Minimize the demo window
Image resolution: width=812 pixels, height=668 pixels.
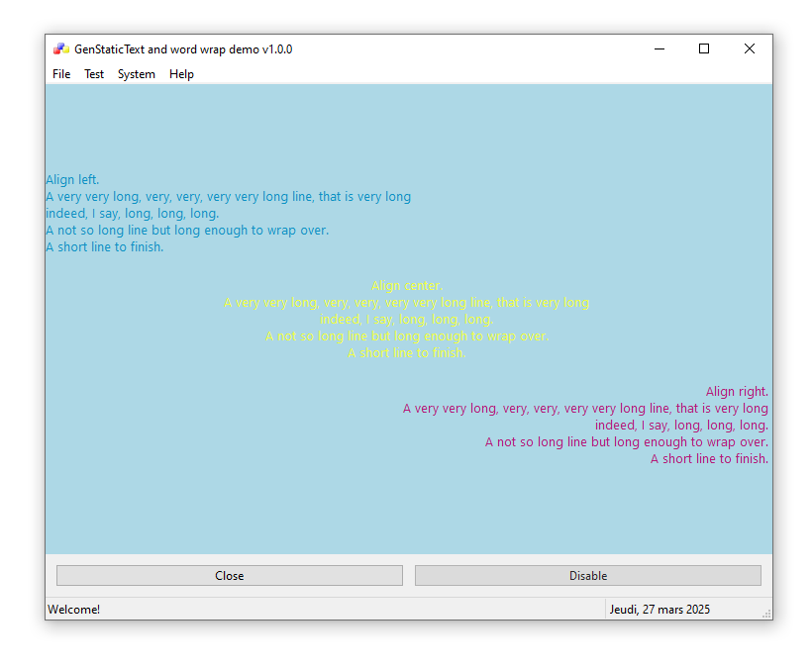tap(659, 49)
